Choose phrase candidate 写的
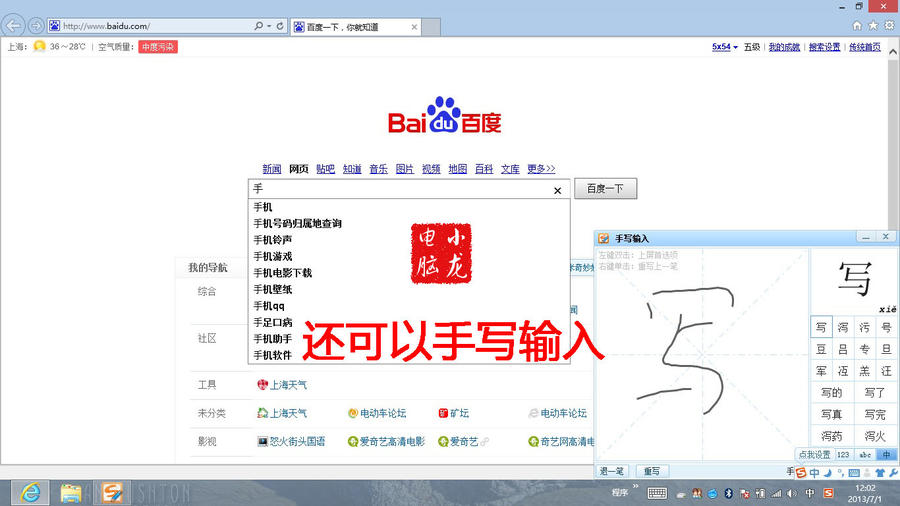The image size is (900, 506). pyautogui.click(x=832, y=392)
